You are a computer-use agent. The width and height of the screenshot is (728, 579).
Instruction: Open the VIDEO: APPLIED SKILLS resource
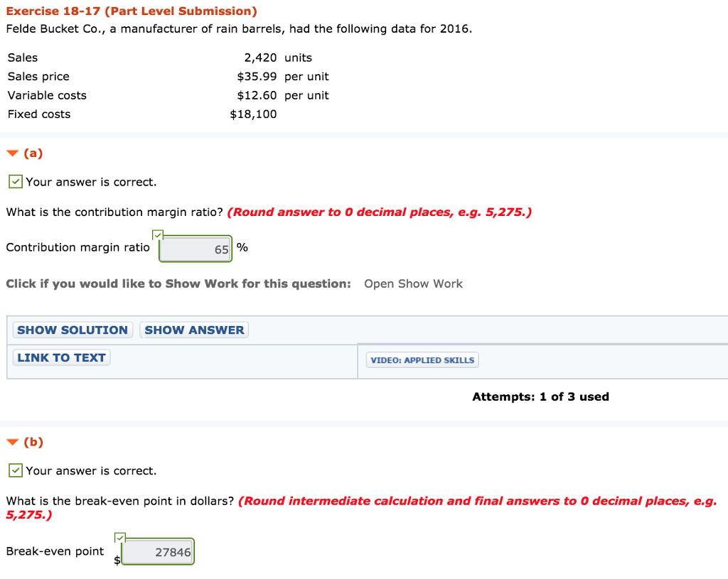tap(422, 360)
